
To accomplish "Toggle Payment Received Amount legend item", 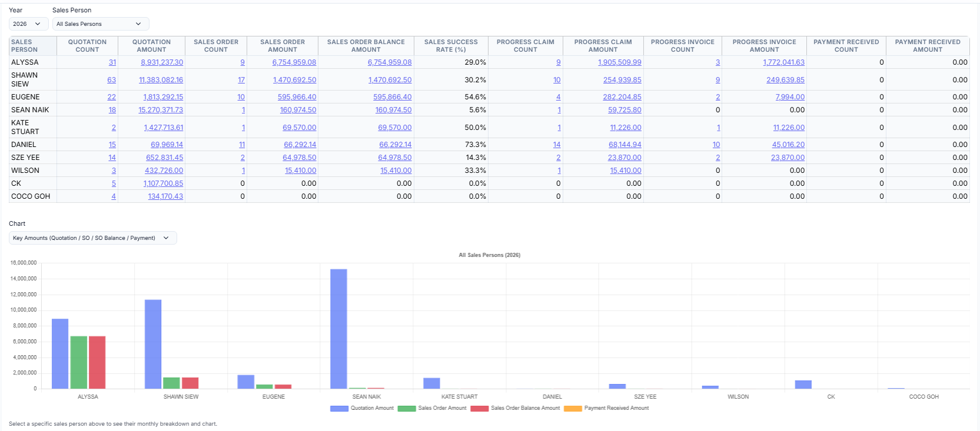I will (x=606, y=408).
